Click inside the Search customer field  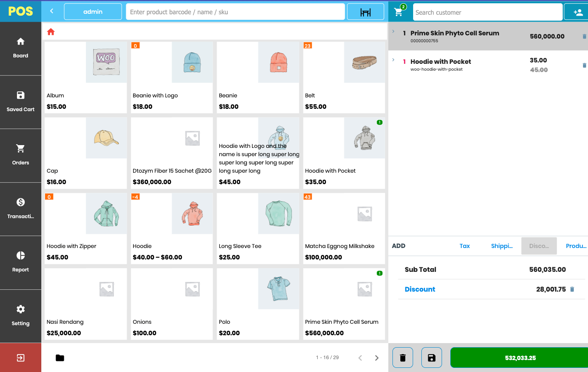point(487,12)
